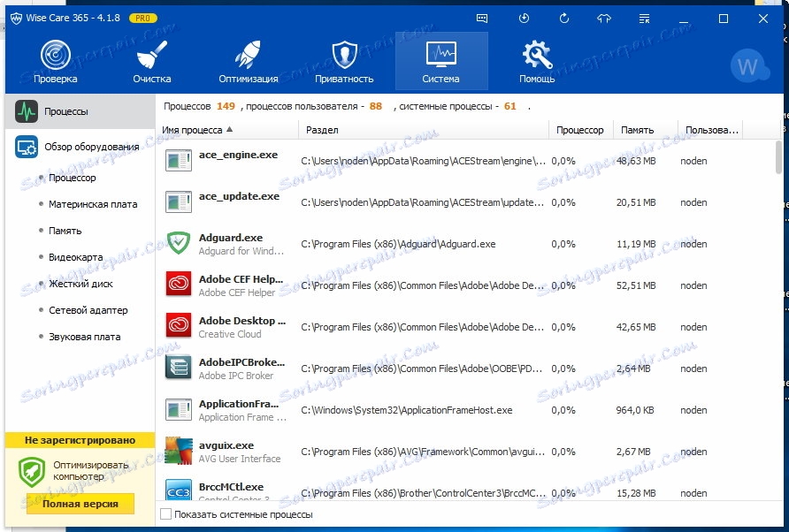The width and height of the screenshot is (789, 532).
Task: Open the Очистка cleaner section
Action: (151, 62)
